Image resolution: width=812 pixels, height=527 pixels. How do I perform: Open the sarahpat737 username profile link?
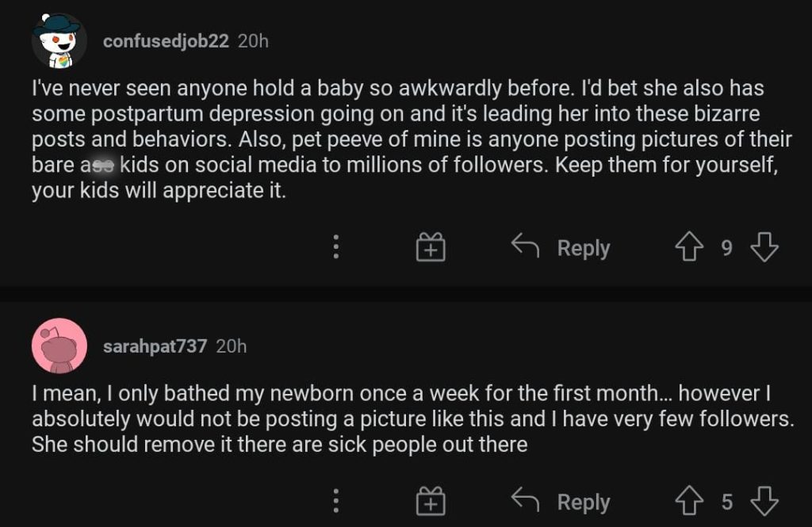pos(155,346)
